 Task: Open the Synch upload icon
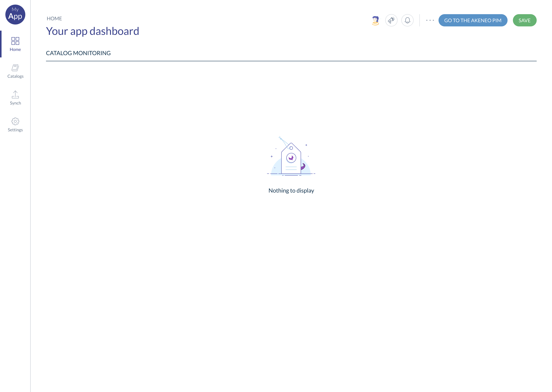15,94
